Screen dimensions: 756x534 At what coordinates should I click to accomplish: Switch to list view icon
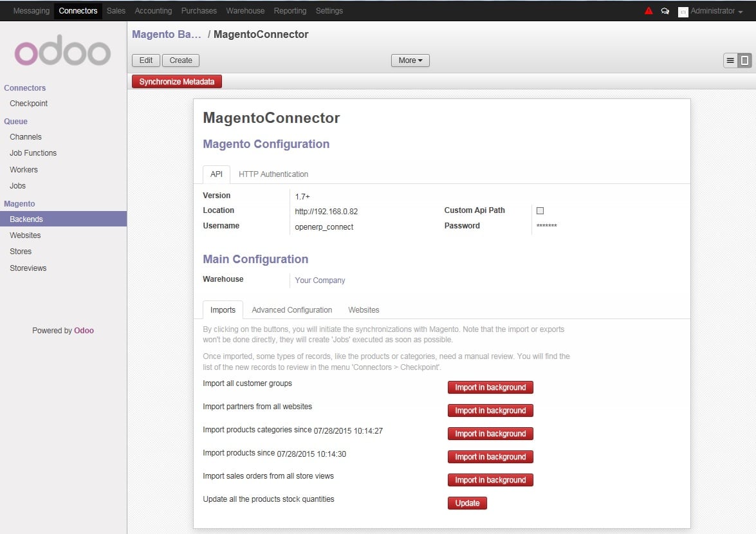(730, 60)
